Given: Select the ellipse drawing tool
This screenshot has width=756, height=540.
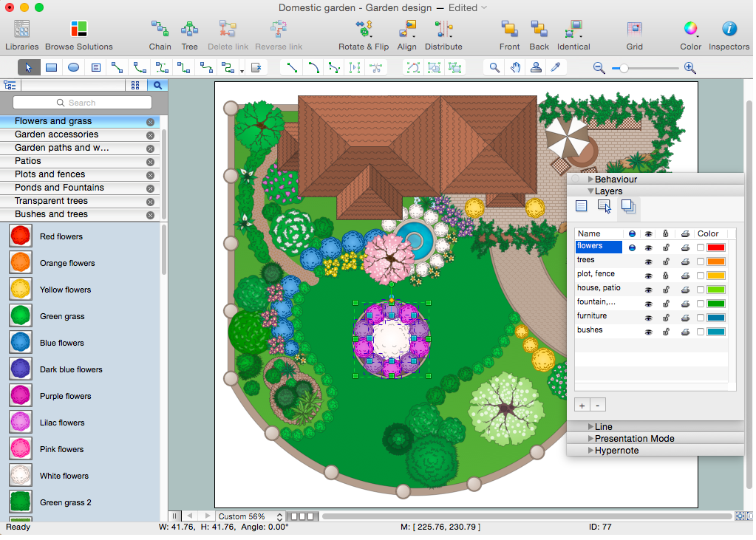Looking at the screenshot, I should coord(73,67).
